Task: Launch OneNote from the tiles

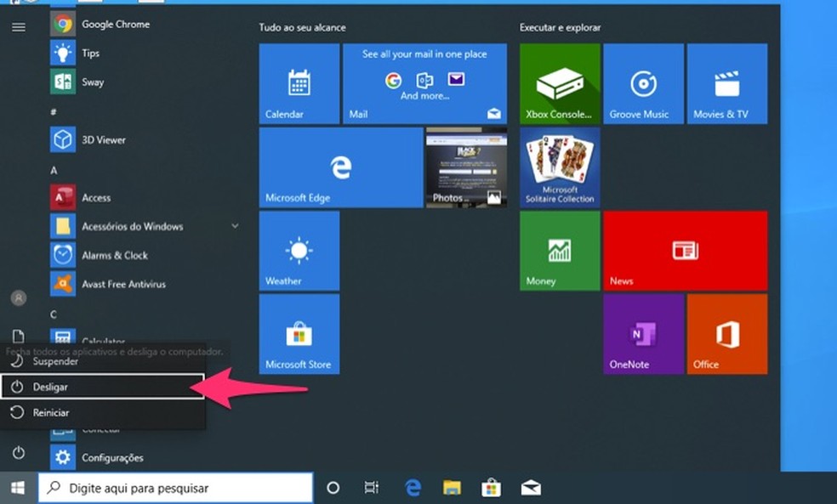Action: (x=643, y=333)
